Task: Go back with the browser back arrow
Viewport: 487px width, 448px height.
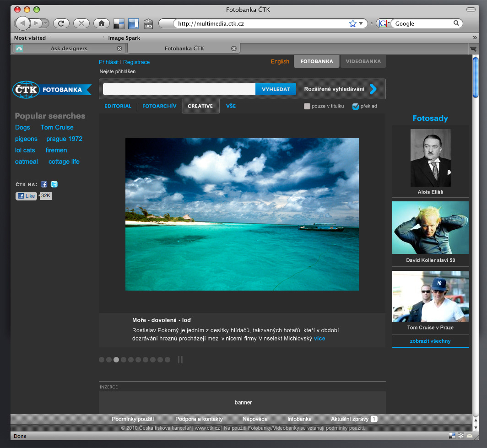Action: 22,23
